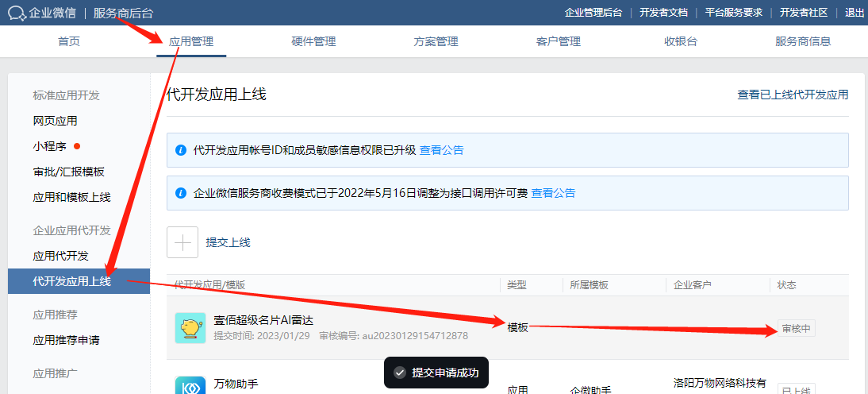The image size is (868, 394).
Task: Open 审批/汇报模板 sidebar item
Action: [69, 172]
